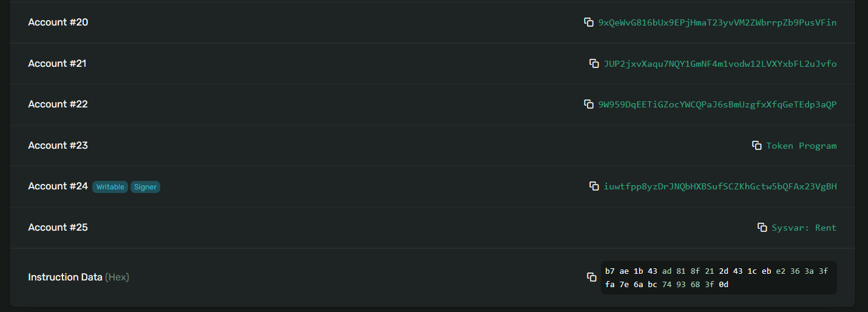Copy the Account #22 address
868x312 pixels.
click(588, 104)
